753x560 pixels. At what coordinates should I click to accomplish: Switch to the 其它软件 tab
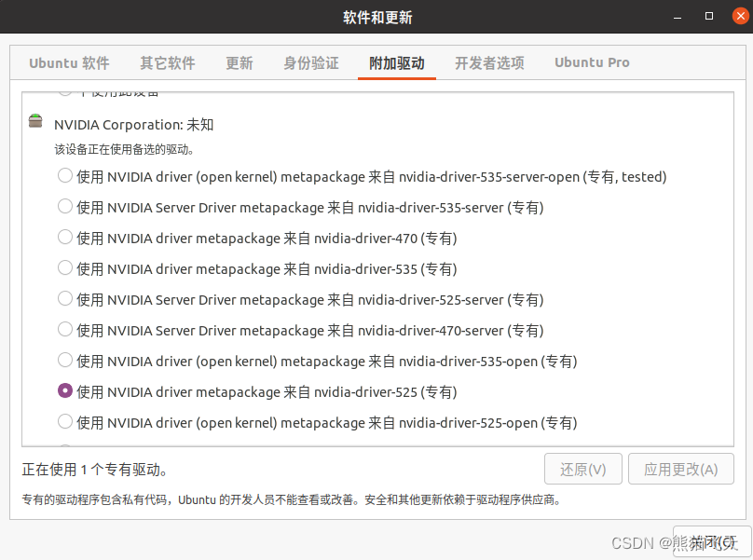[168, 63]
